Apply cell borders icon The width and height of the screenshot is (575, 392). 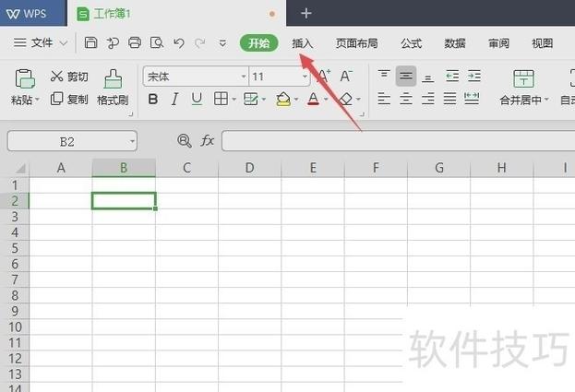[221, 99]
